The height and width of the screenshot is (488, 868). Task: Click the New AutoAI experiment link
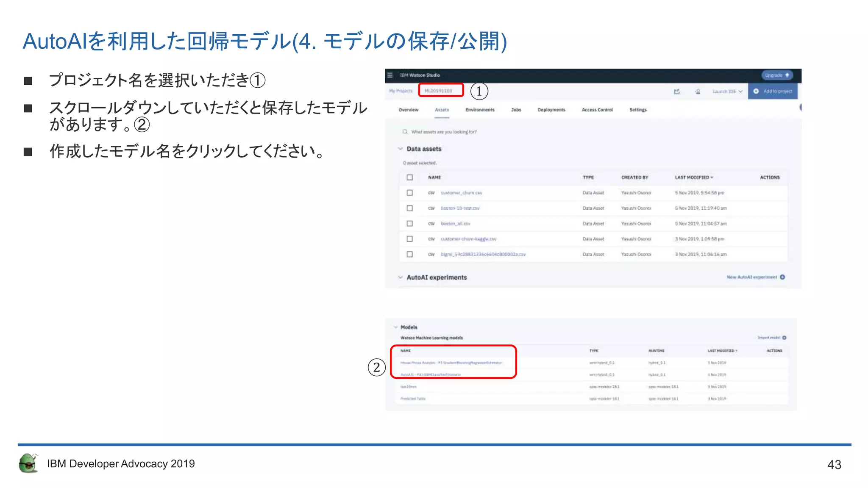coord(752,277)
